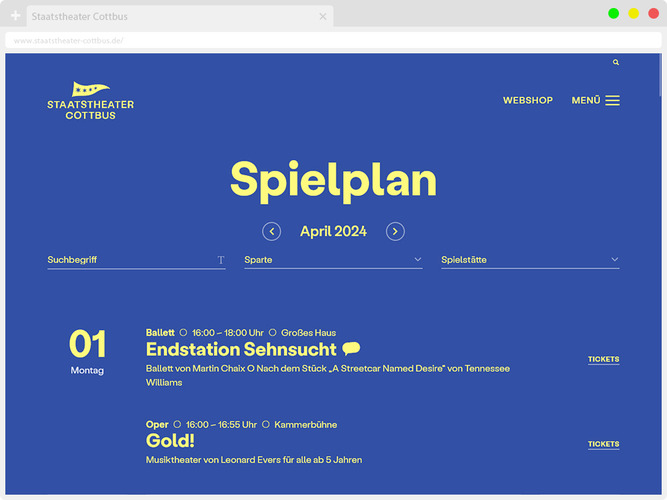Click TICKETS for Gold!
This screenshot has height=500, width=667.
[603, 444]
